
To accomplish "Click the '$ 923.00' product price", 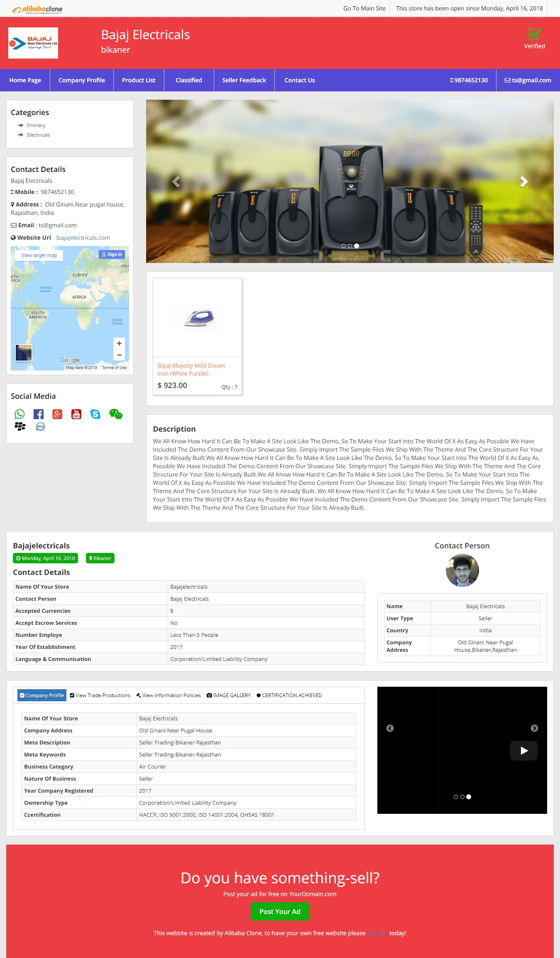I will (x=172, y=386).
